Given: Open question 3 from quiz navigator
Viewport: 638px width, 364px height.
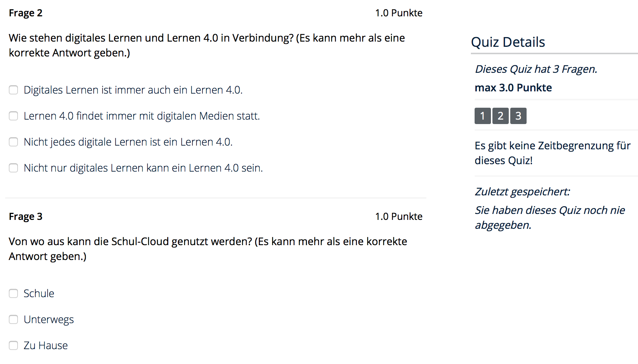Looking at the screenshot, I should (x=518, y=116).
